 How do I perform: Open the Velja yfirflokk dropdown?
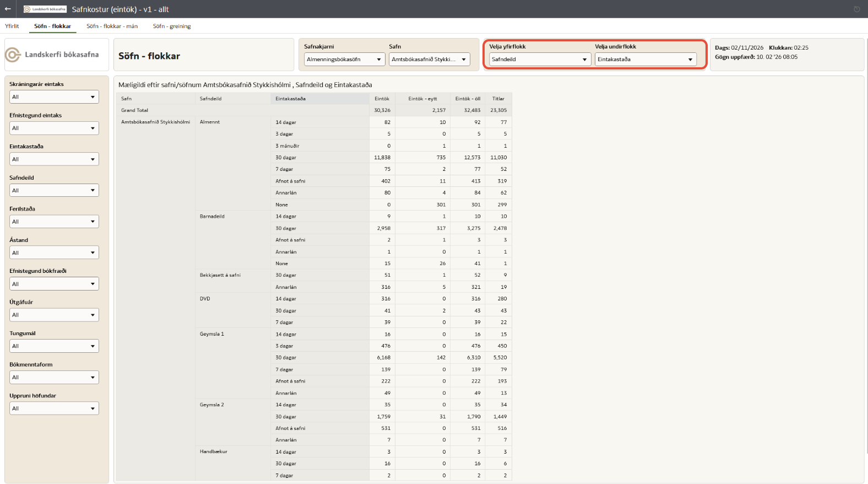(539, 60)
